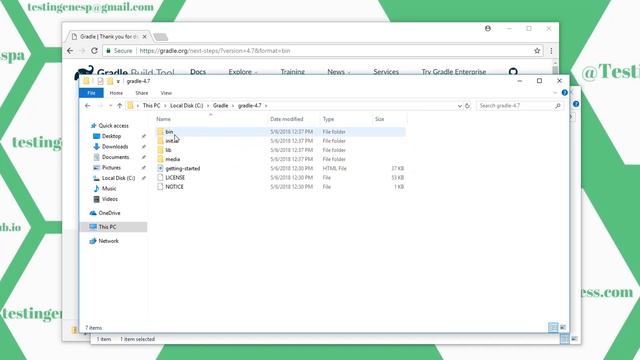Image resolution: width=640 pixels, height=360 pixels.
Task: Expand address bar history dropdown
Action: (460, 106)
